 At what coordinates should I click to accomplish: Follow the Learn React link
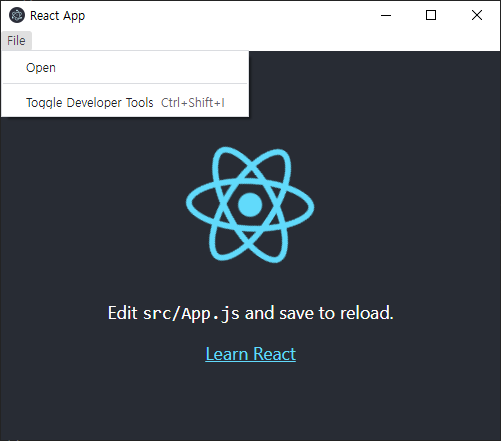(251, 354)
